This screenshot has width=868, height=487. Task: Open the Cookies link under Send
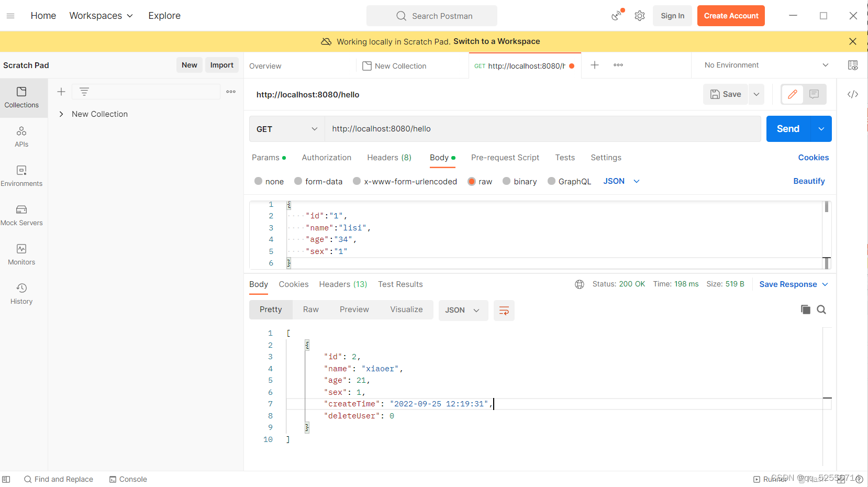pyautogui.click(x=813, y=158)
